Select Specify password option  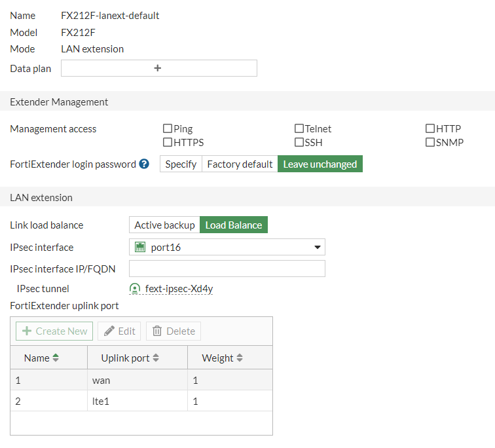[181, 164]
